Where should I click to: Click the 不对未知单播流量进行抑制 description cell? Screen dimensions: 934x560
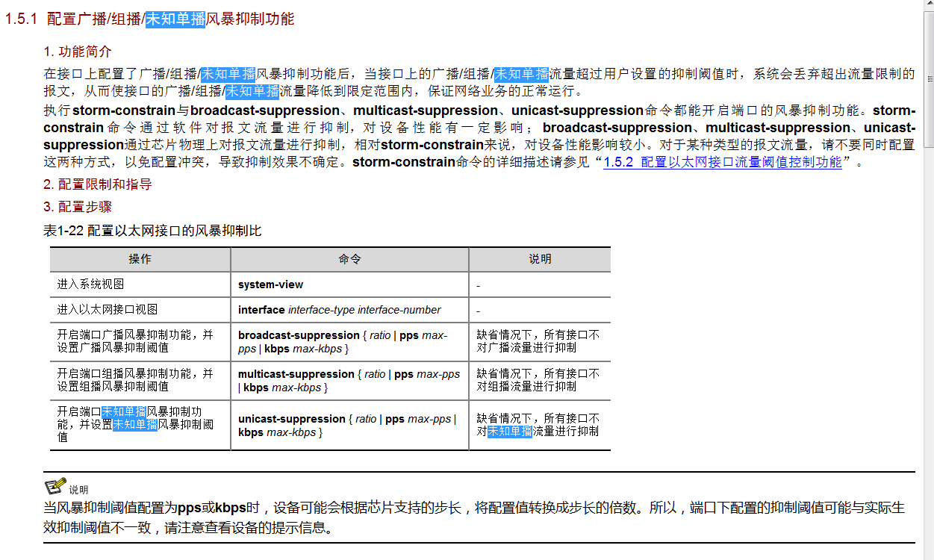540,426
